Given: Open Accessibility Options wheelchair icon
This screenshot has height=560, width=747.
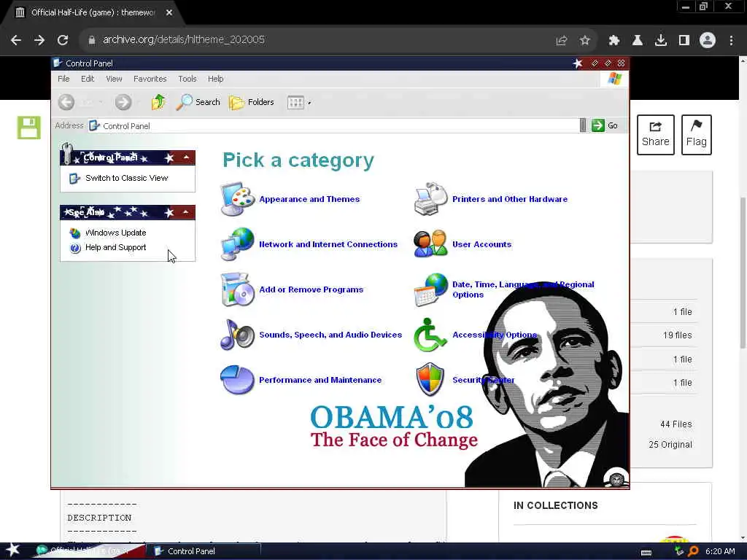Looking at the screenshot, I should pyautogui.click(x=430, y=334).
